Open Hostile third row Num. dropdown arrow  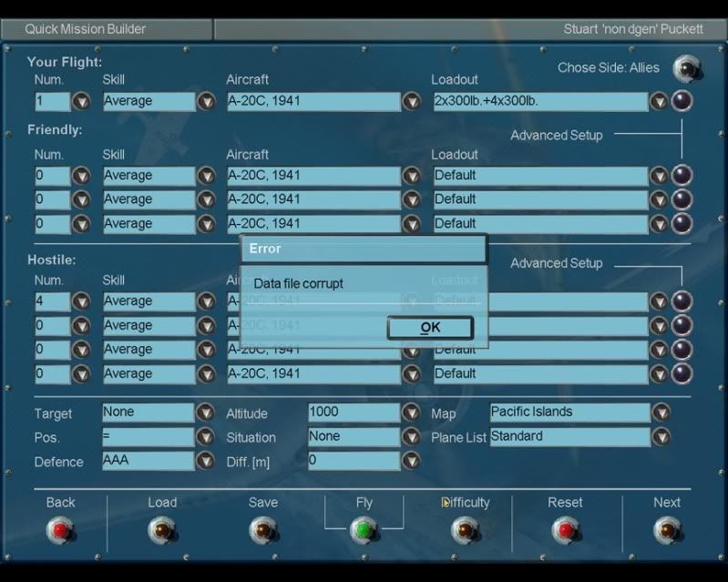[82, 350]
